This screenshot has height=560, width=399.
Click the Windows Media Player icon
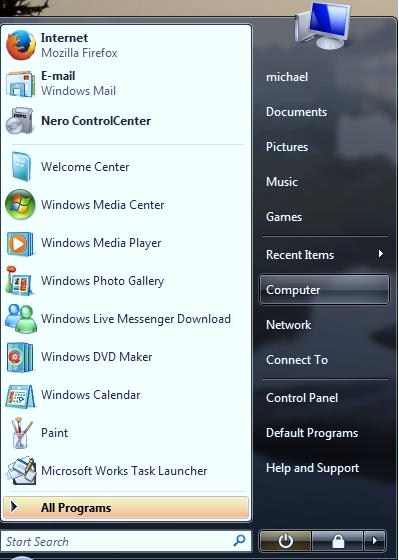click(20, 244)
